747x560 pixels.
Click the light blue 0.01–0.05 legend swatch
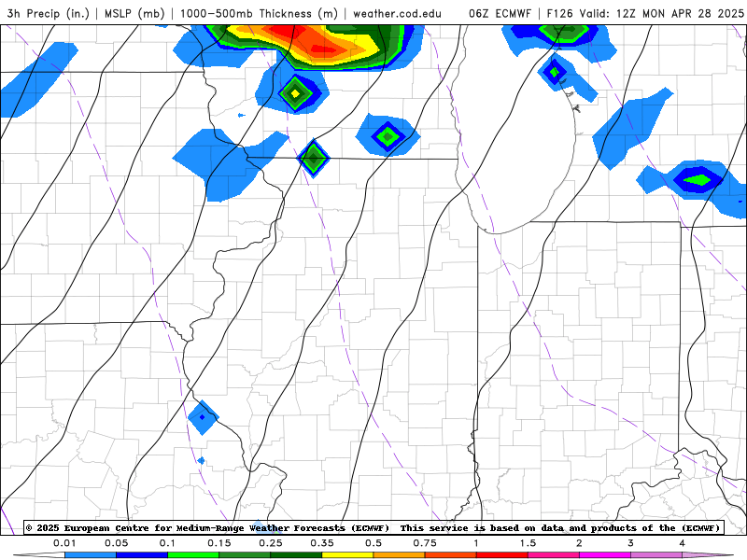[x=91, y=555]
